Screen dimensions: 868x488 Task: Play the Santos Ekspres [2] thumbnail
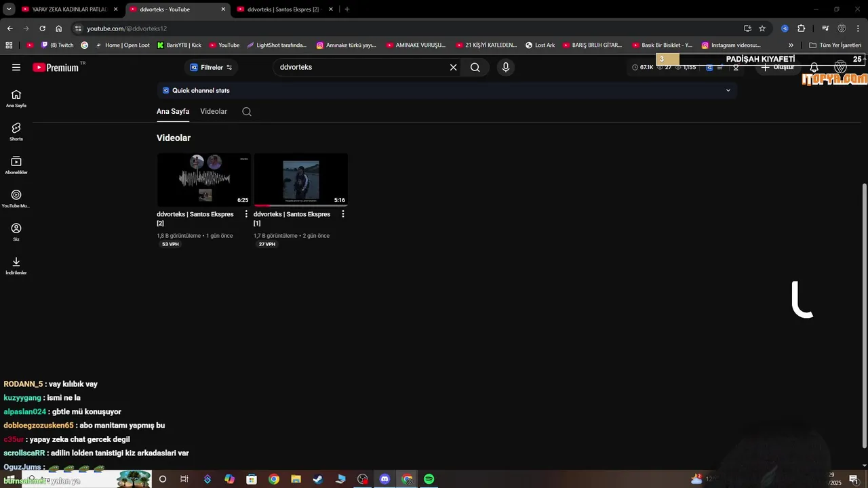click(x=204, y=180)
